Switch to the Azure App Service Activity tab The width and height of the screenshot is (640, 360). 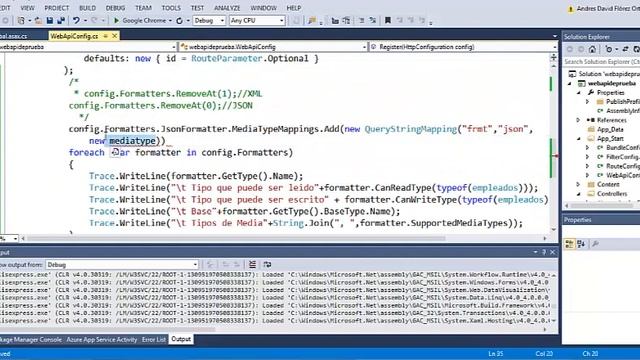pos(102,340)
